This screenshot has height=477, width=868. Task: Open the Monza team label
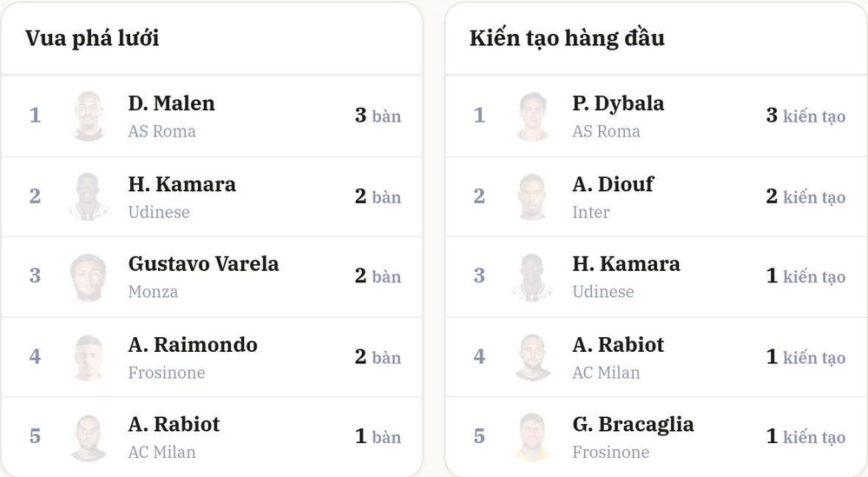pyautogui.click(x=154, y=291)
